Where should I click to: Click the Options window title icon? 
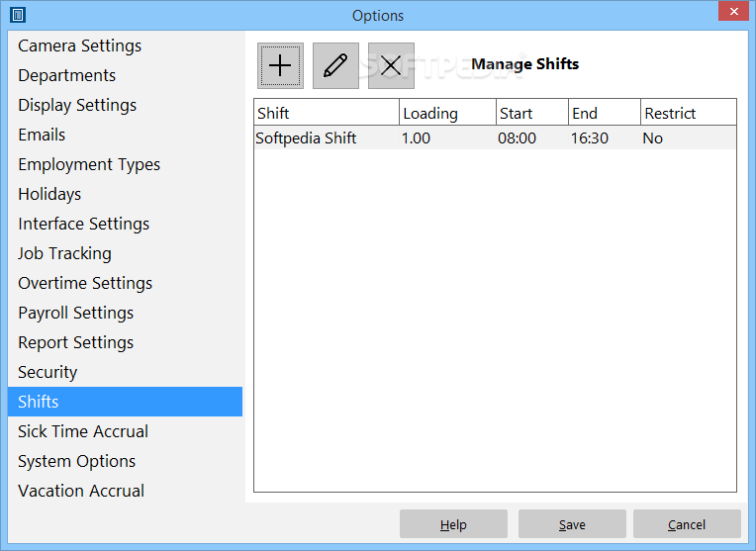tap(18, 15)
